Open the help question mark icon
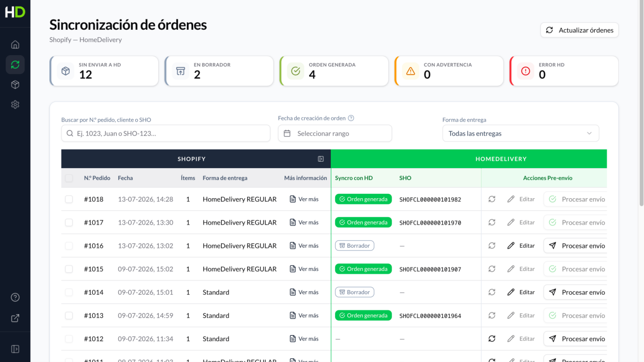This screenshot has height=362, width=644. [x=15, y=297]
